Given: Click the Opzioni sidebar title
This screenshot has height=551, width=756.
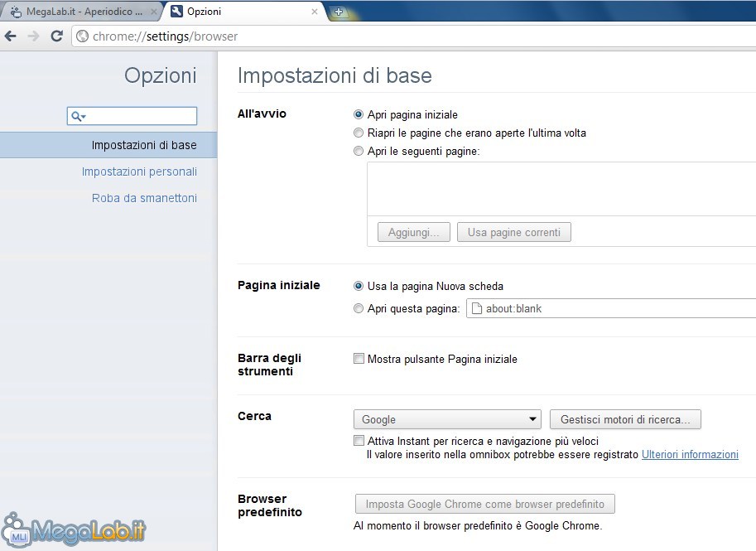Looking at the screenshot, I should click(161, 75).
